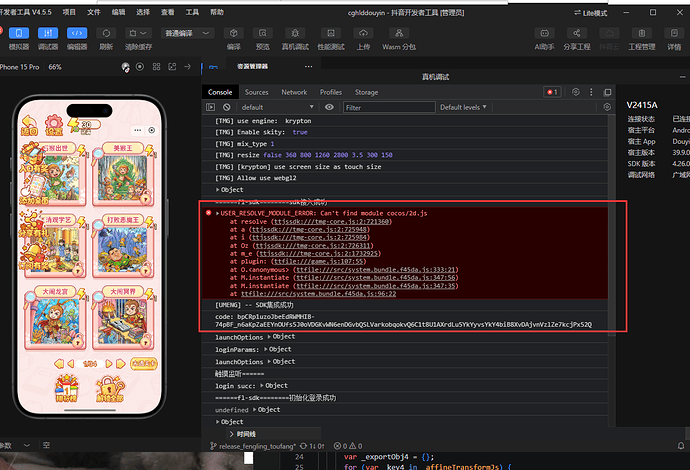The image size is (690, 470).
Task: Toggle the 调试器 debugger panel
Action: 48,33
